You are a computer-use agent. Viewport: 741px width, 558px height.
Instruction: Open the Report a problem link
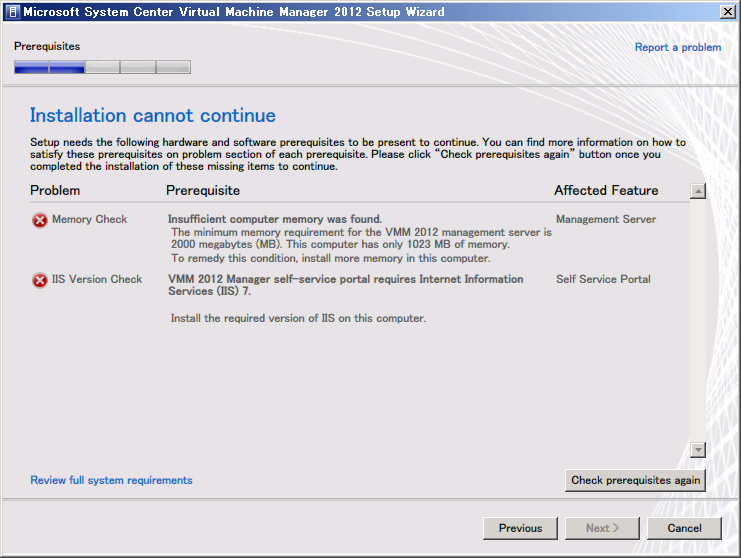(x=678, y=47)
